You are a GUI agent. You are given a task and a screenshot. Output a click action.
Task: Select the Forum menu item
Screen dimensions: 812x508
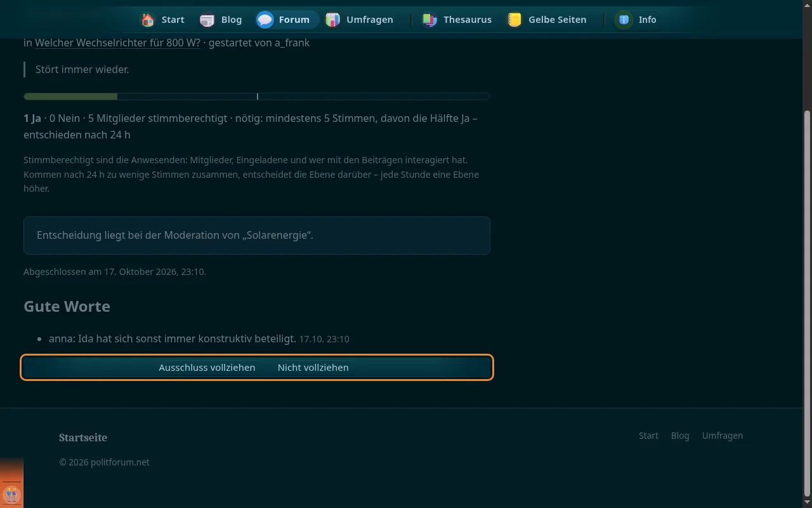point(285,20)
